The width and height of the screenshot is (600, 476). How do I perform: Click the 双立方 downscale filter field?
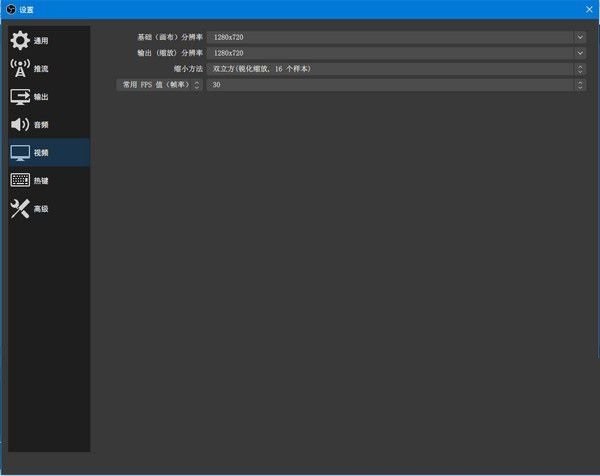click(x=390, y=69)
